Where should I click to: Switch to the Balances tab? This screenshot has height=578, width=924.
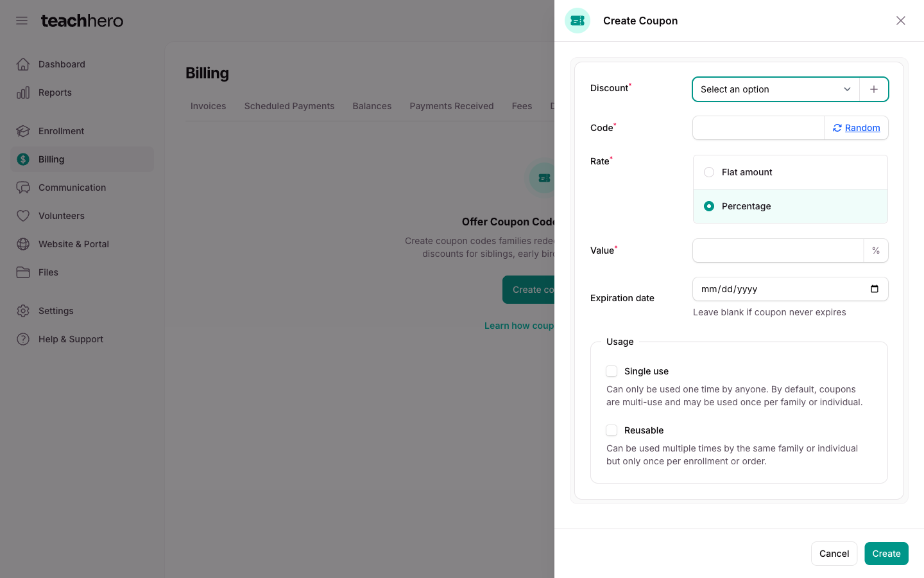pos(372,106)
